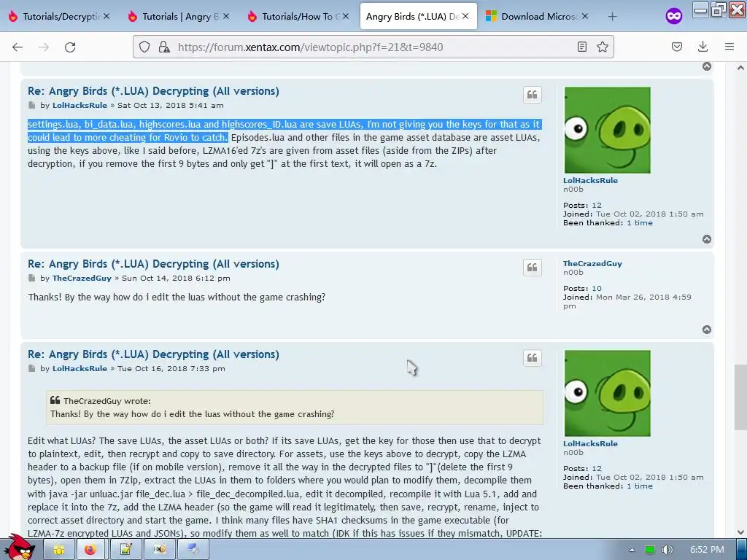Open TheCrazedGuy profile in sidebar
Image resolution: width=747 pixels, height=560 pixels.
pos(592,263)
